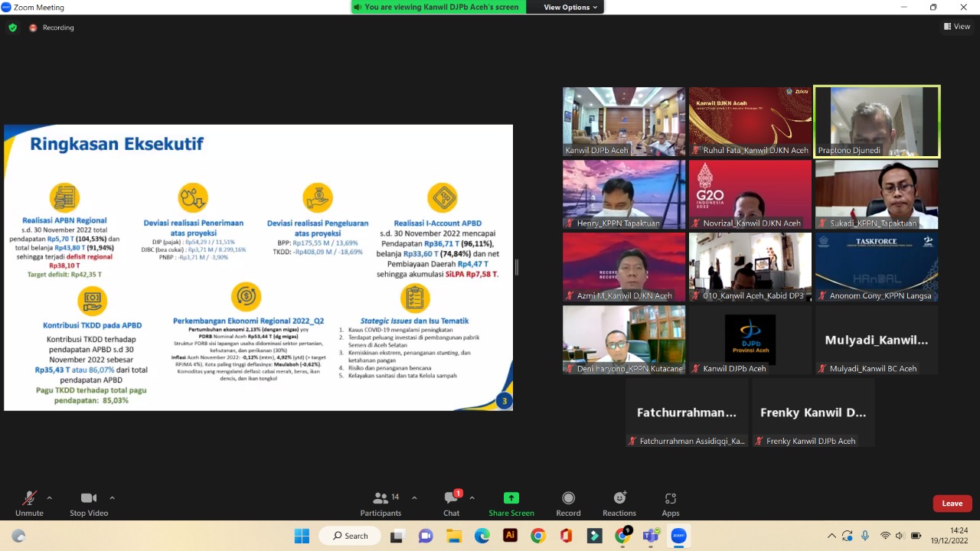This screenshot has width=980, height=551.
Task: Open File Explorer from the taskbar
Action: (454, 536)
